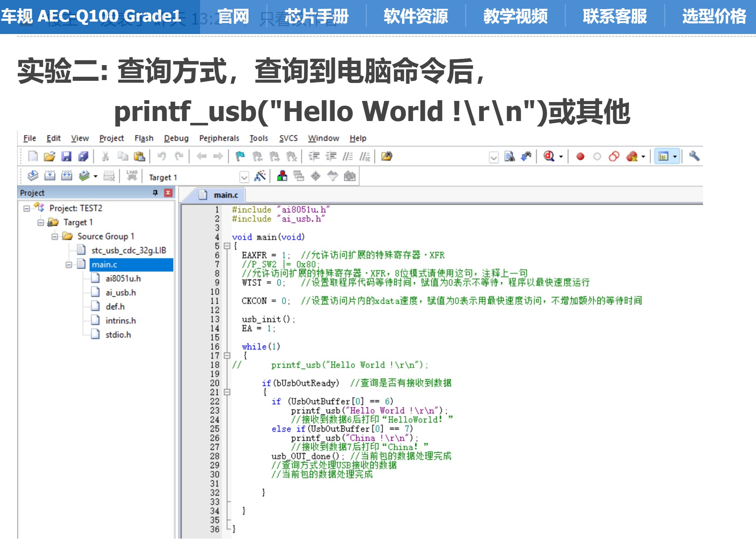Image resolution: width=756 pixels, height=543 pixels.
Task: Collapse the main.c node in project tree
Action: pyautogui.click(x=69, y=265)
